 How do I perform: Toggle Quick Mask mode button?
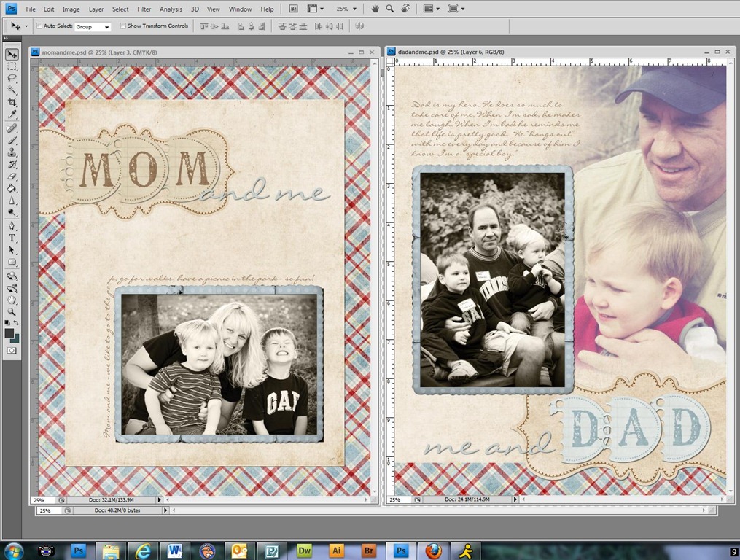coord(12,350)
